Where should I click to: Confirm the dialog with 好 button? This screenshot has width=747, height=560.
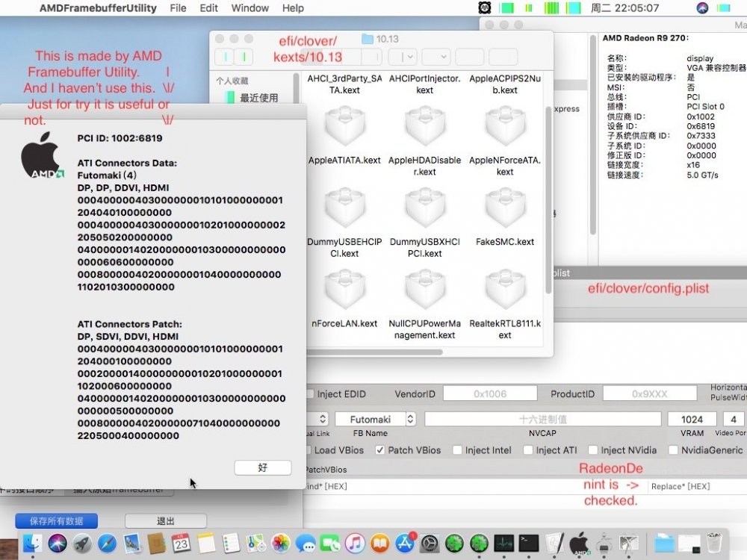point(262,467)
